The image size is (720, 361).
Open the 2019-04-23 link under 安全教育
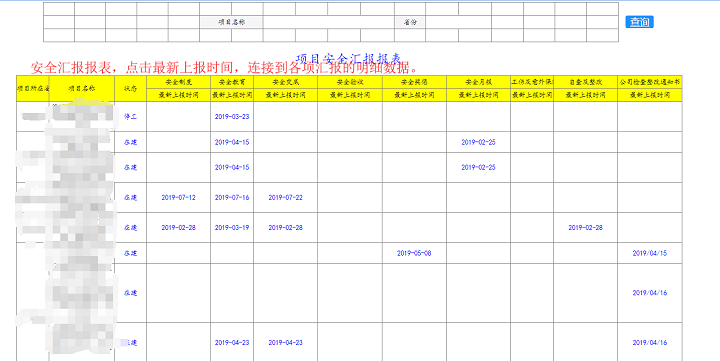232,343
